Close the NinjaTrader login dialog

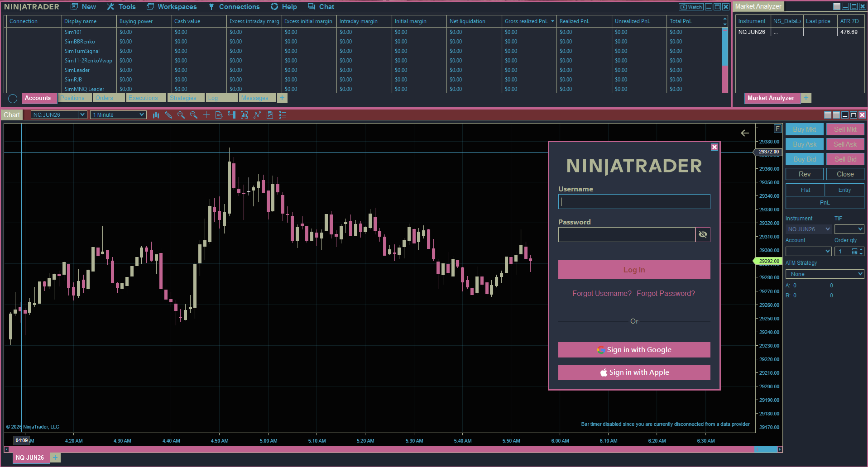(715, 147)
